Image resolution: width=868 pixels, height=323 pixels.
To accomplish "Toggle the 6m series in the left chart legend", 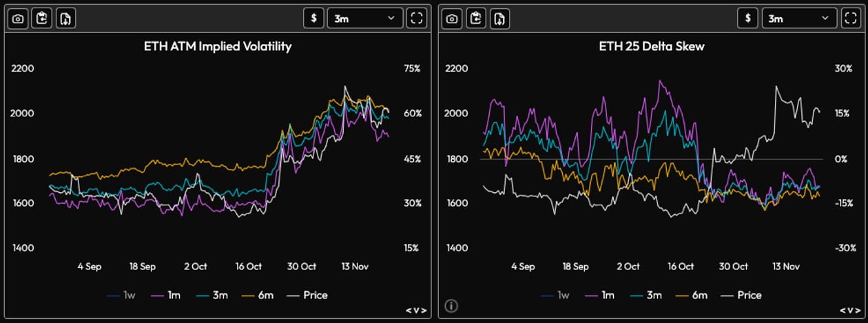I will 257,295.
